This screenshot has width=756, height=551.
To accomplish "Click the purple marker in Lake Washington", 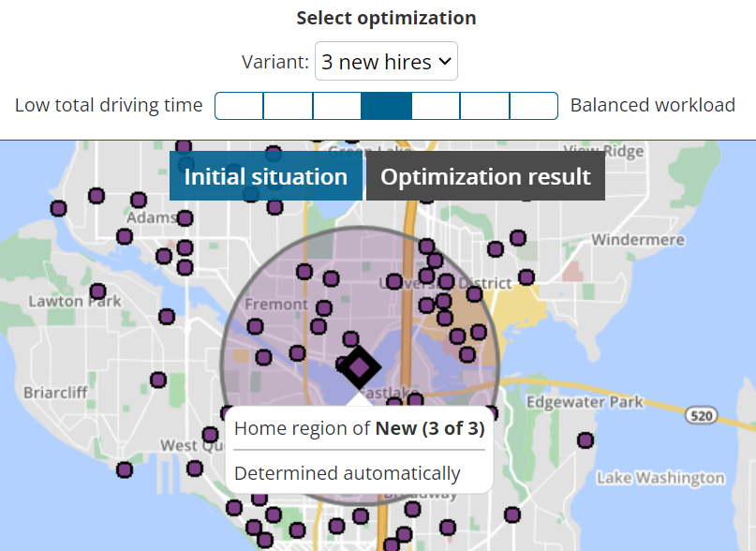I will tap(586, 440).
